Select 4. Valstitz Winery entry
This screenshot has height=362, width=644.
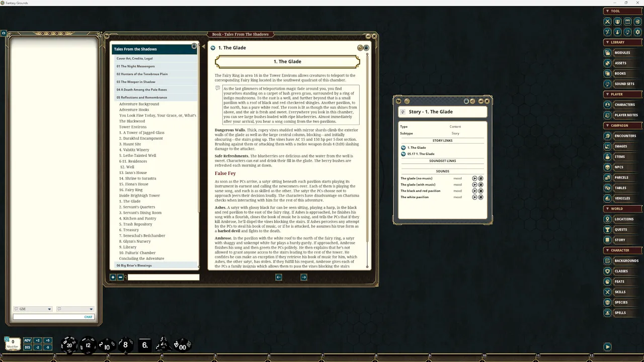134,150
